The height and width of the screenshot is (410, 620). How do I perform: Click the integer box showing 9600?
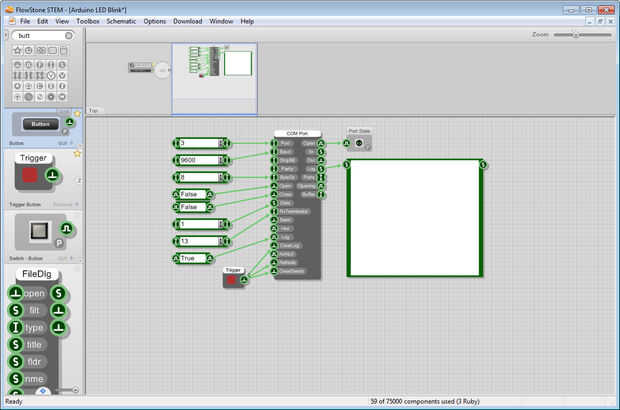[202, 160]
